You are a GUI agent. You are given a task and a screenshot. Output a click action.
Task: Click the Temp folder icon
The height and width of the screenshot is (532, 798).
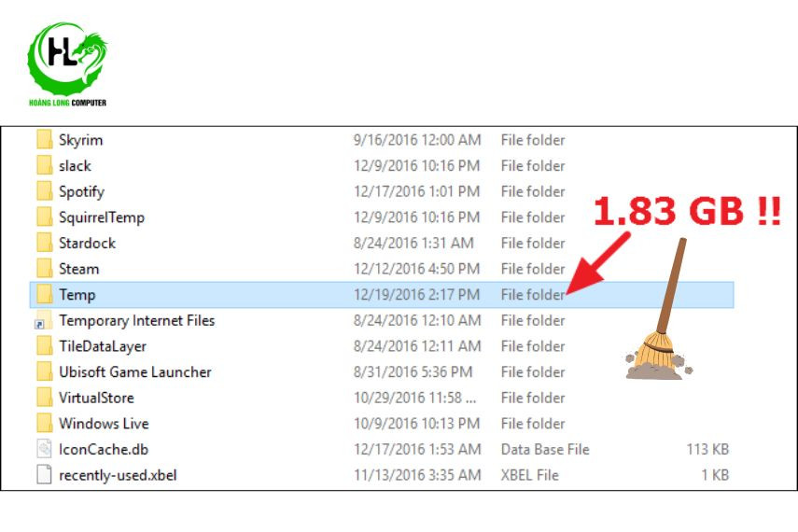point(44,294)
